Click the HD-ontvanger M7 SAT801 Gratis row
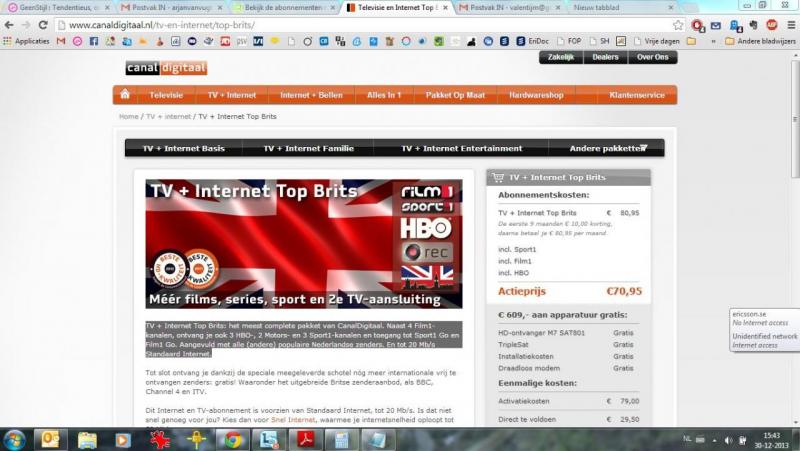The width and height of the screenshot is (800, 451). [x=566, y=333]
